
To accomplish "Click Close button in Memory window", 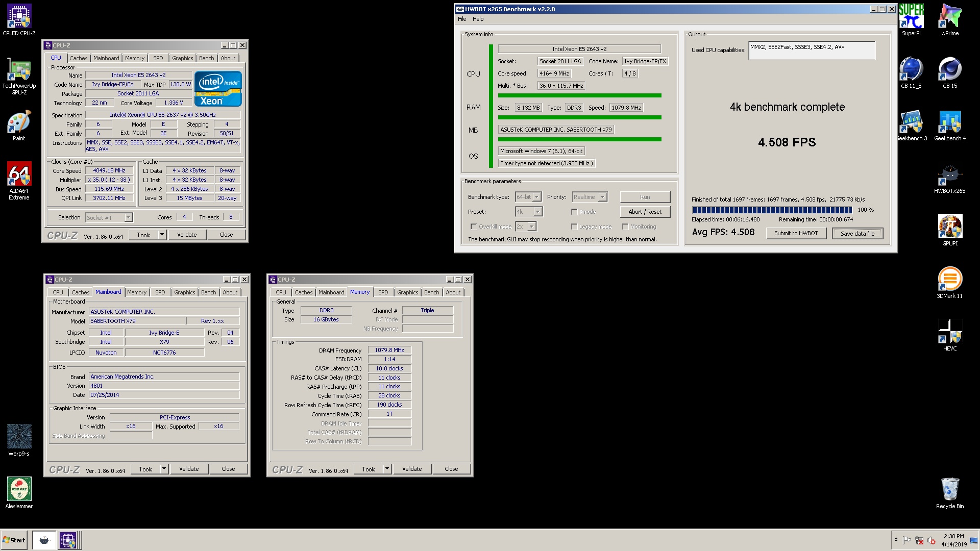I will pyautogui.click(x=451, y=469).
